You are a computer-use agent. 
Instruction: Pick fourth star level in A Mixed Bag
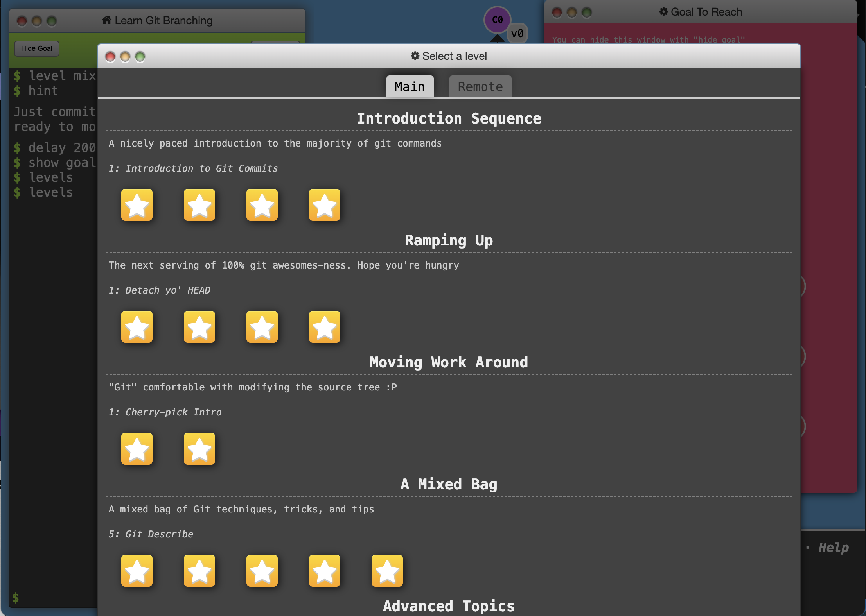325,571
